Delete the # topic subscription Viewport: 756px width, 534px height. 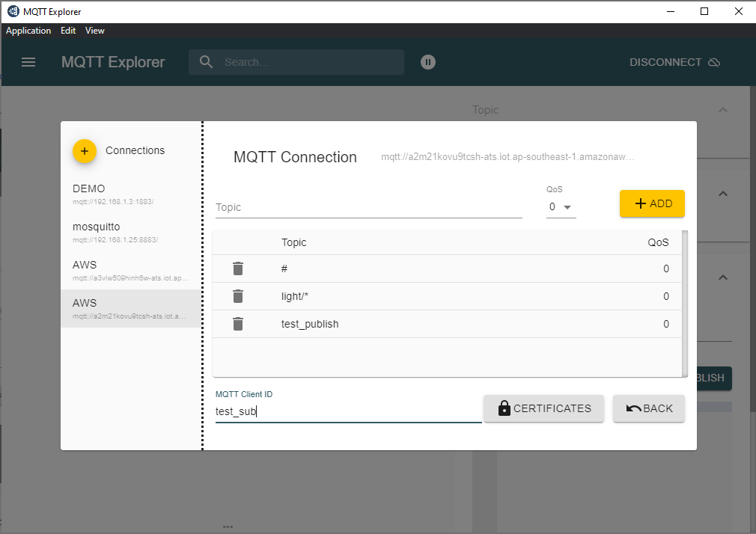pyautogui.click(x=237, y=268)
